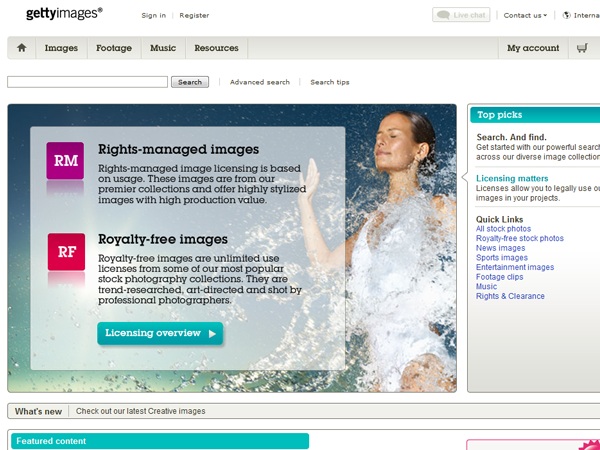Open the All stock photos link

point(503,229)
